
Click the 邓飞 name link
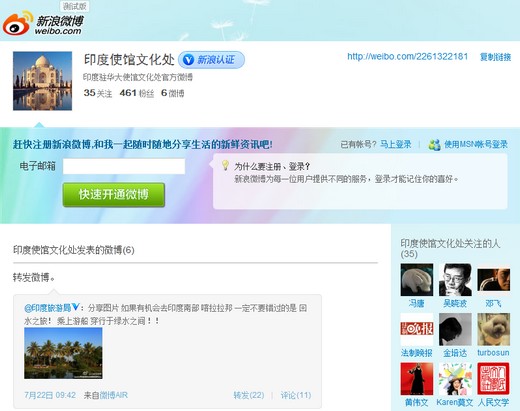(493, 303)
